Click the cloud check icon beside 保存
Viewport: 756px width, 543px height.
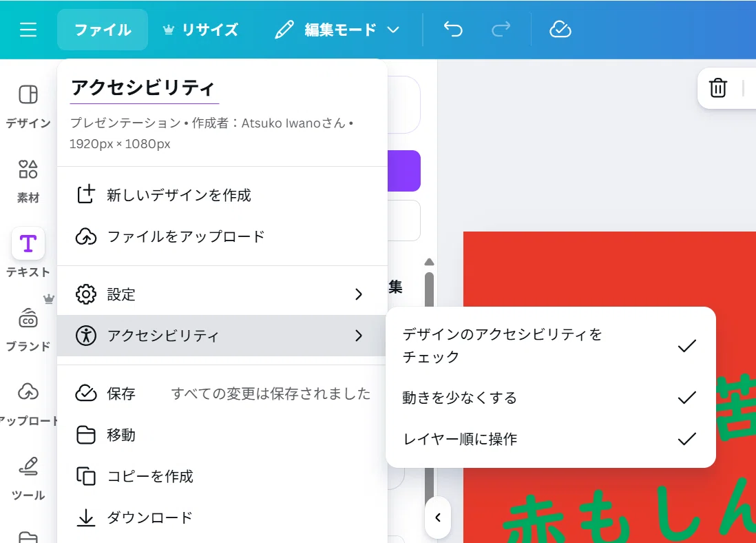(x=86, y=393)
